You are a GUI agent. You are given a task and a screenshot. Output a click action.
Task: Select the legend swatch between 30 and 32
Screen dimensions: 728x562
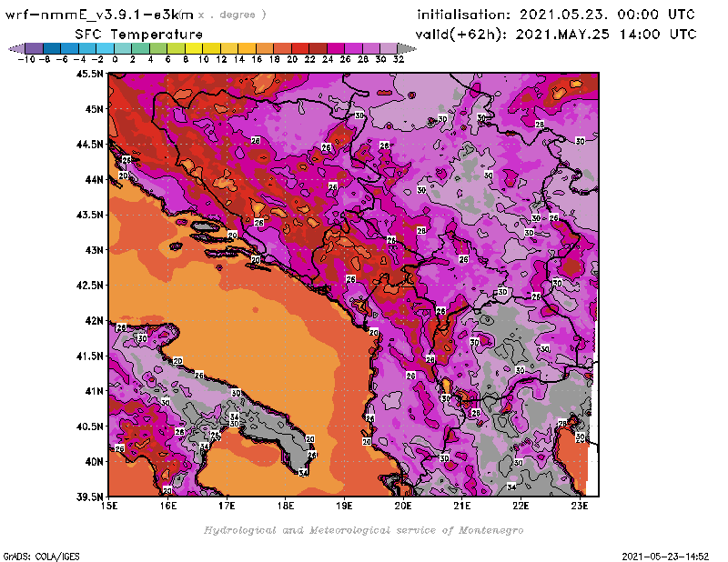coord(389,48)
